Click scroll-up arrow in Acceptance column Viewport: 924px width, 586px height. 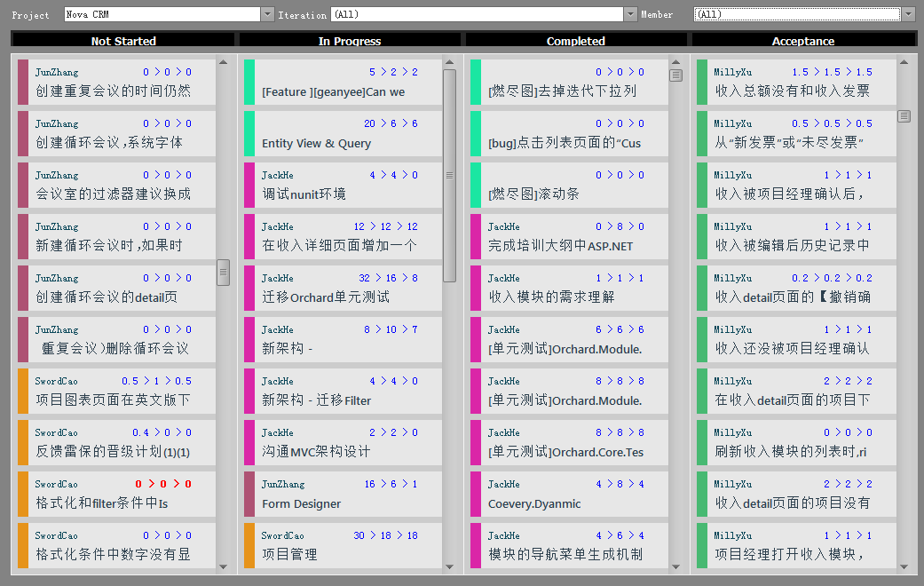(x=904, y=62)
